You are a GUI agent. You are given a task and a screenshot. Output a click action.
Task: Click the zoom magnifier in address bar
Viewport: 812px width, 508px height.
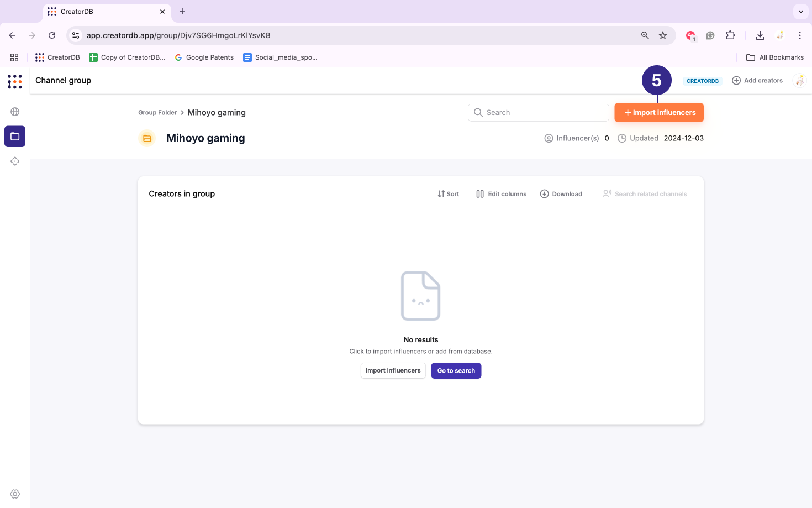[645, 35]
